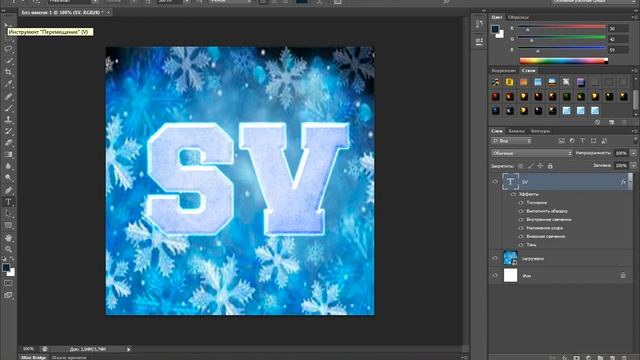This screenshot has height=360, width=640.
Task: Hide the SV text layer
Action: (x=495, y=182)
